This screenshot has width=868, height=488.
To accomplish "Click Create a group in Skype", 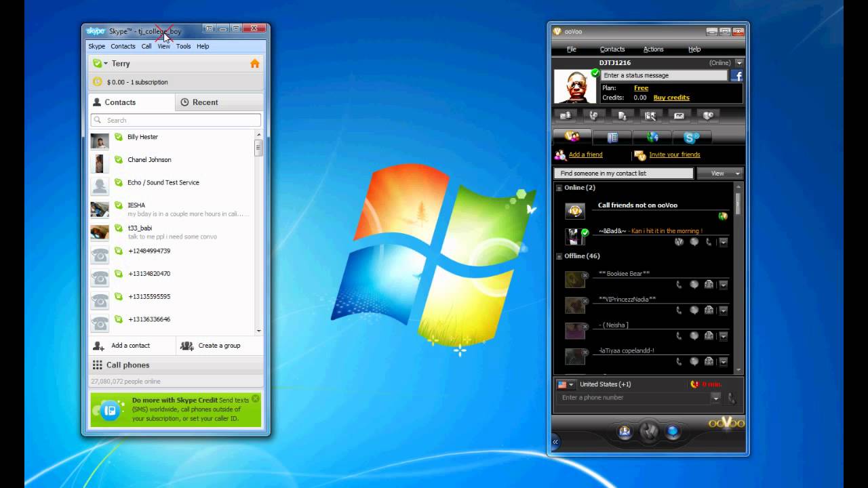I will (x=219, y=346).
